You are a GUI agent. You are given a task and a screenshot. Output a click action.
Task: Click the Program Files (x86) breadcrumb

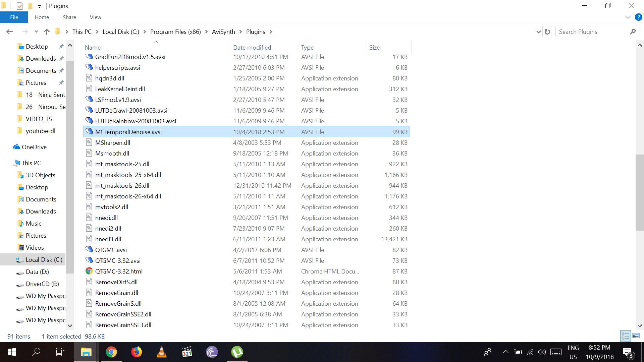(175, 32)
